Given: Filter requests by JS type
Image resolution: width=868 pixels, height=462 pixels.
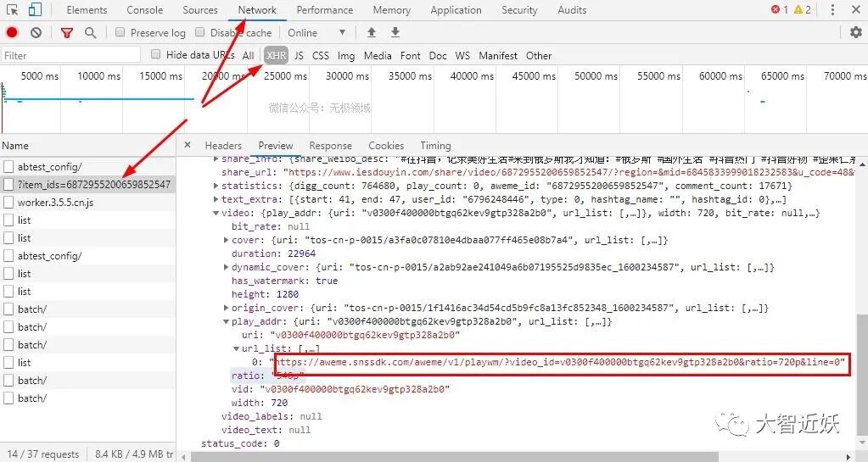Looking at the screenshot, I should pos(299,55).
